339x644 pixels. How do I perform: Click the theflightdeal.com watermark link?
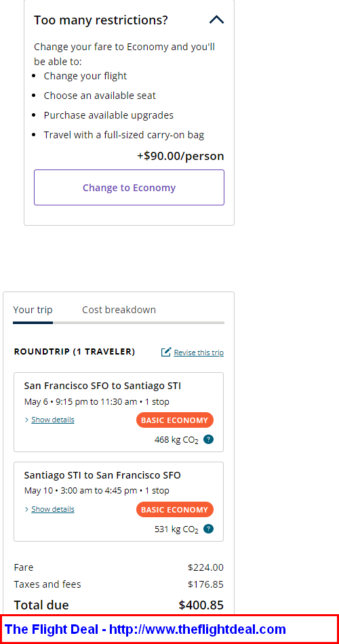point(145,629)
